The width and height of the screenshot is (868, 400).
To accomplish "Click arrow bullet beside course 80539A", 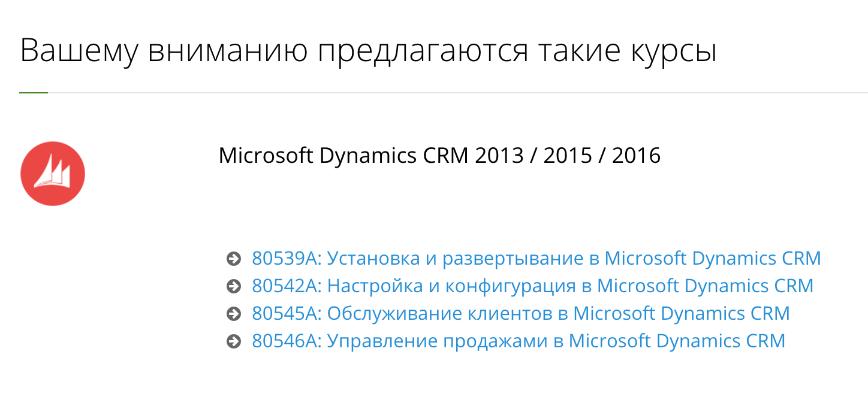I will coord(233,259).
